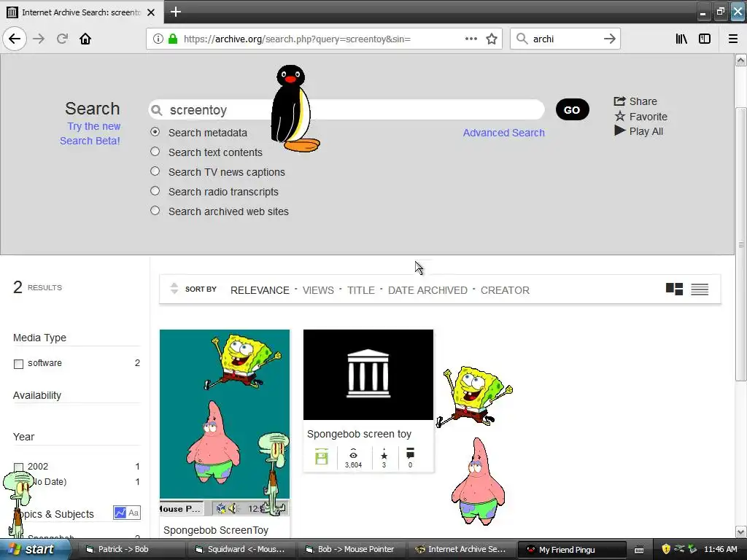Switch results to tile grid view
Image resolution: width=747 pixels, height=560 pixels.
(674, 289)
